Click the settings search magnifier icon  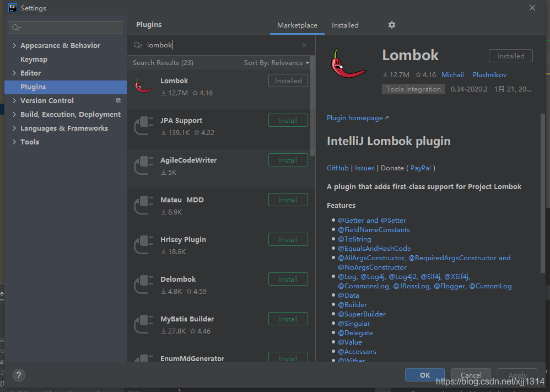(x=16, y=28)
